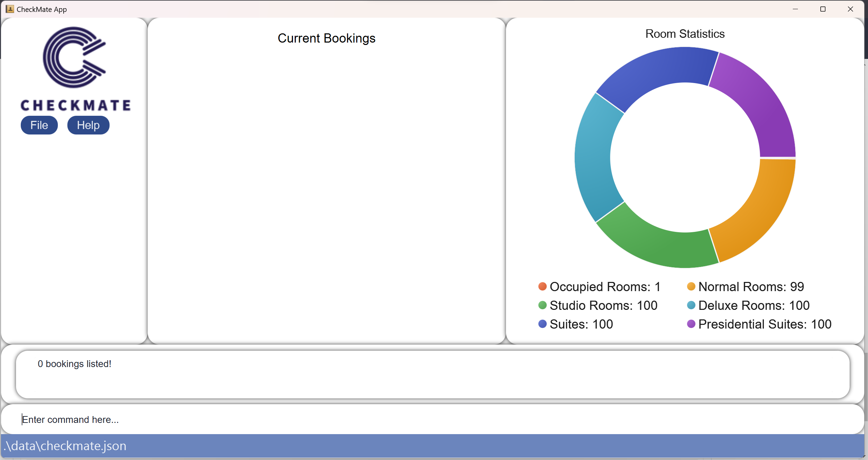This screenshot has width=868, height=460.
Task: Click the CheckMate App title bar icon
Action: pos(10,9)
